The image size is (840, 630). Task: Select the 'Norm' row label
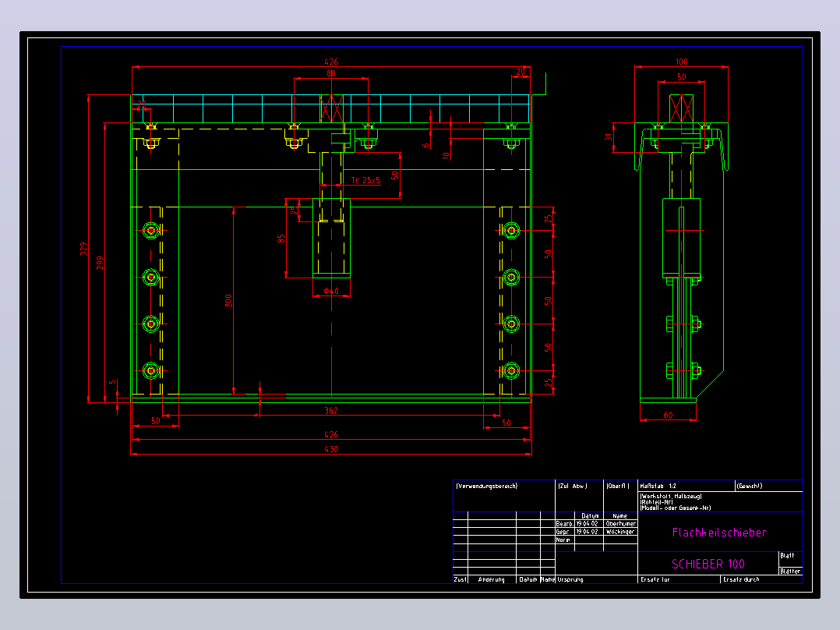pyautogui.click(x=563, y=540)
